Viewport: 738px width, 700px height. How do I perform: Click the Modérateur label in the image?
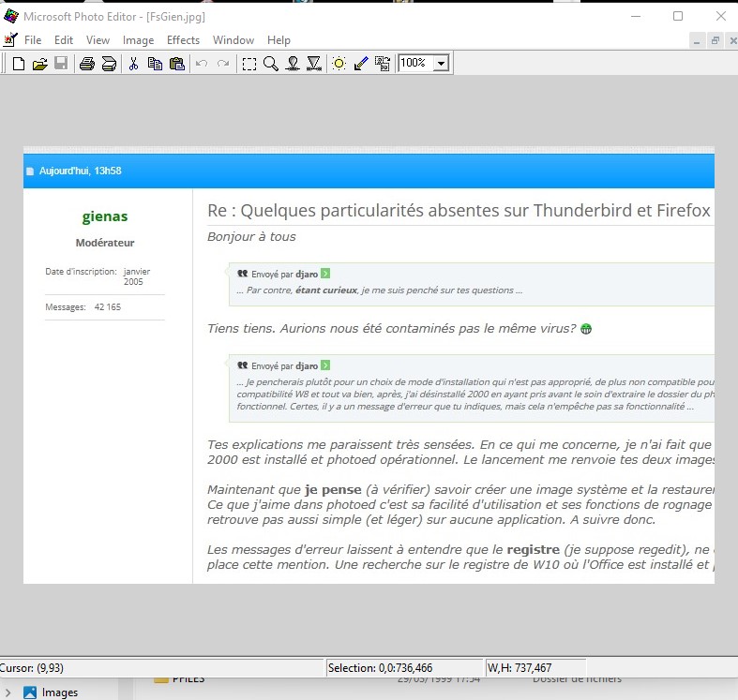[x=105, y=243]
